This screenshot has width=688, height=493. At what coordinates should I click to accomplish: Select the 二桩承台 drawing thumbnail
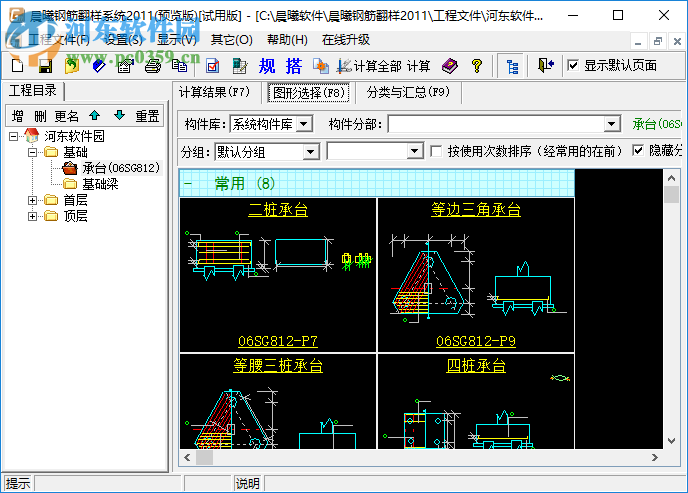278,274
